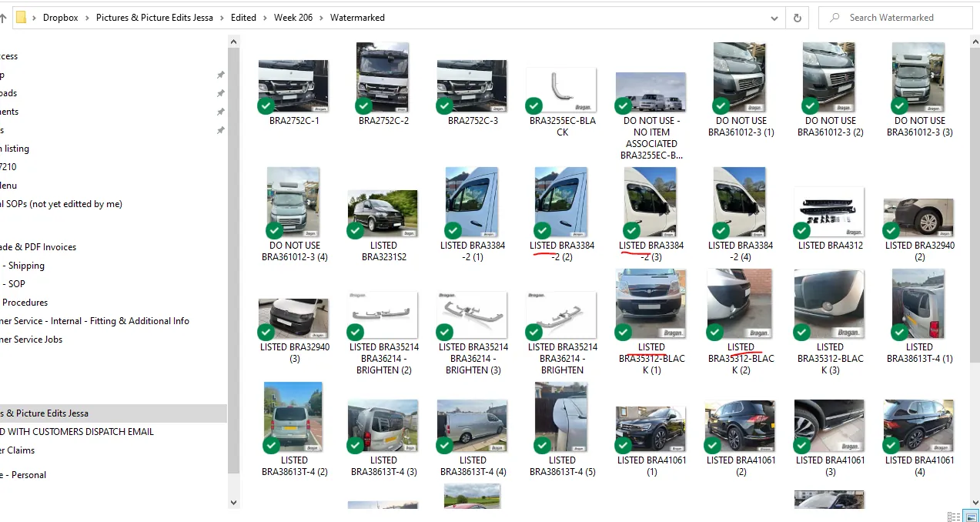Switch to details view icon in status bar

pos(954,517)
